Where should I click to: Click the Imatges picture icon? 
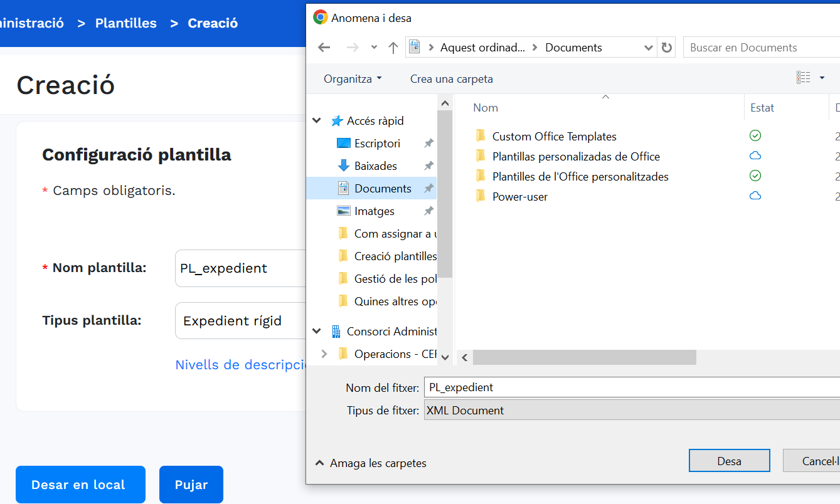tap(344, 211)
